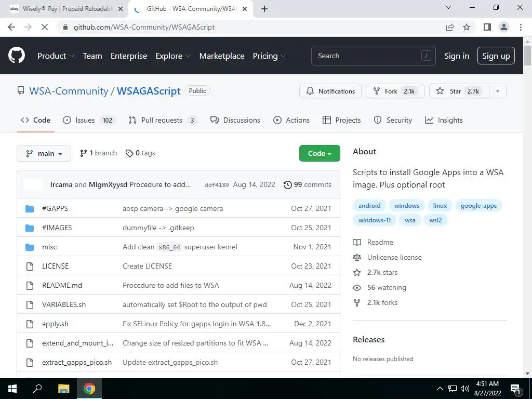
Task: Open the README.md file
Action: (62, 286)
